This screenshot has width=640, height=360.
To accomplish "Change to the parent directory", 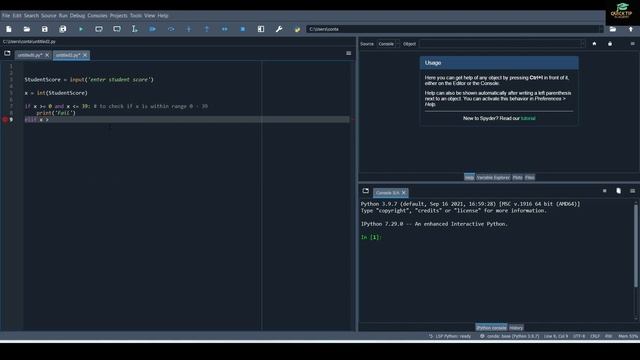I will tap(631, 29).
